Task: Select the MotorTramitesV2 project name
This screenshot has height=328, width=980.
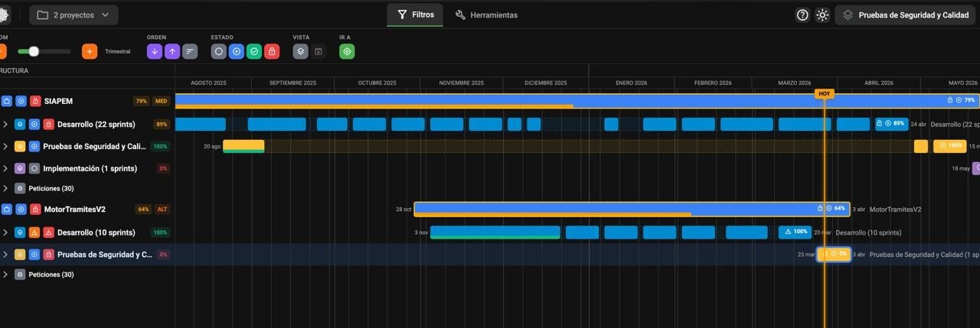Action: tap(75, 209)
